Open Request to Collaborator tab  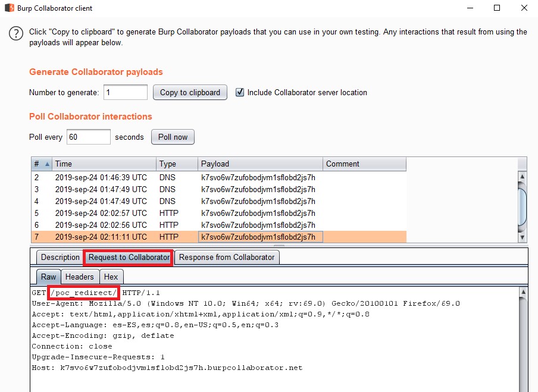[129, 257]
